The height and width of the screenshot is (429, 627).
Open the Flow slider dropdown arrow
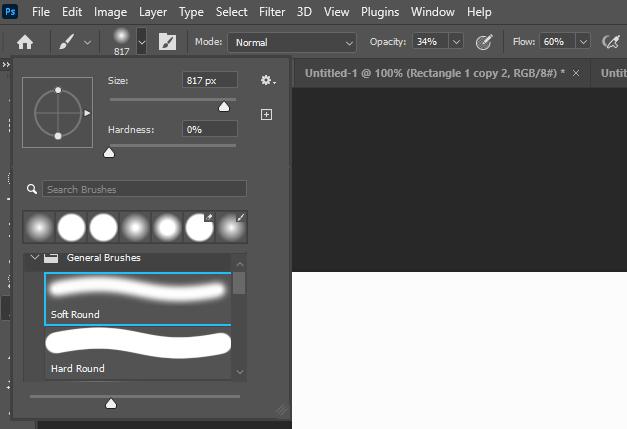click(x=583, y=42)
